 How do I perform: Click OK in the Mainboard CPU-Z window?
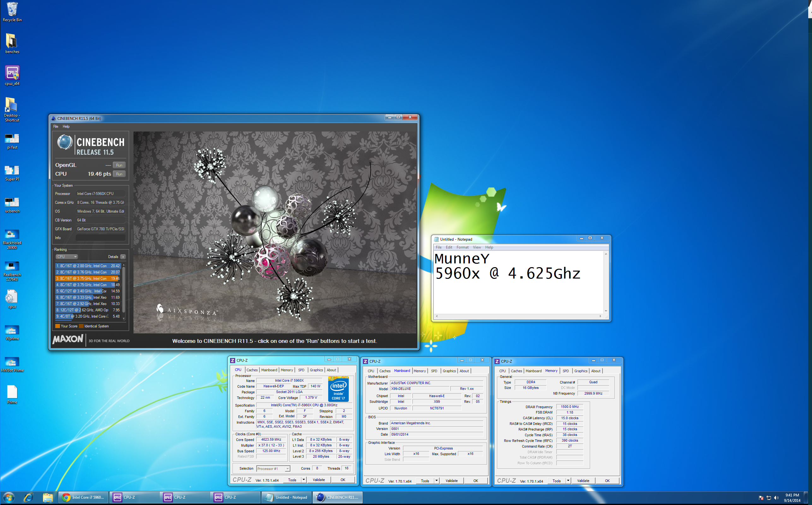coord(476,481)
